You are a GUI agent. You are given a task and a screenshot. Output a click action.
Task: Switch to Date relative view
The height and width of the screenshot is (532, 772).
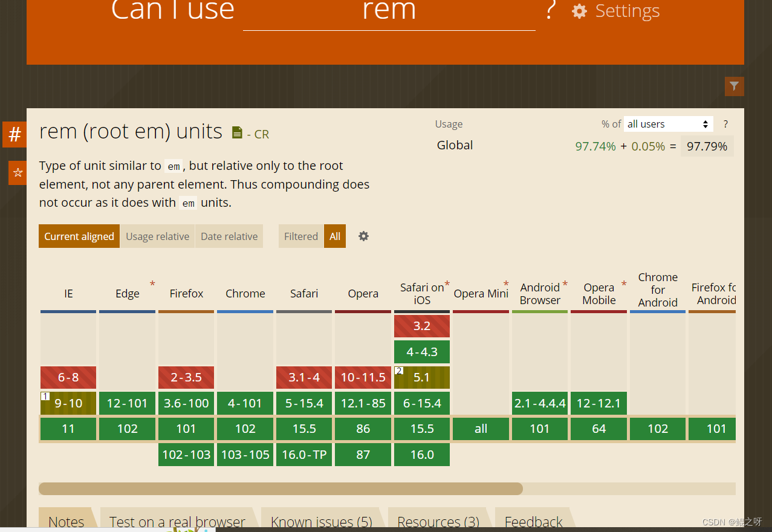(229, 236)
